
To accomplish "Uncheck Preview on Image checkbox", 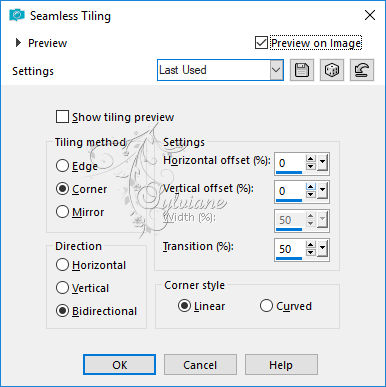I will 261,43.
